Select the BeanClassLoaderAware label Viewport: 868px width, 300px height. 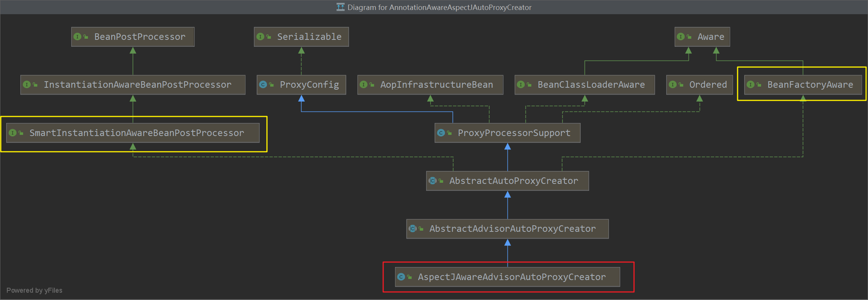coord(591,85)
